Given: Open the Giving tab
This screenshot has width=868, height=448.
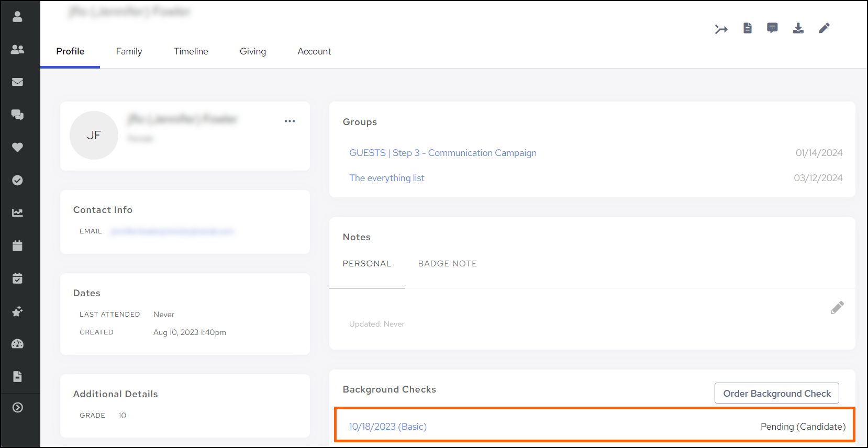Looking at the screenshot, I should (253, 51).
